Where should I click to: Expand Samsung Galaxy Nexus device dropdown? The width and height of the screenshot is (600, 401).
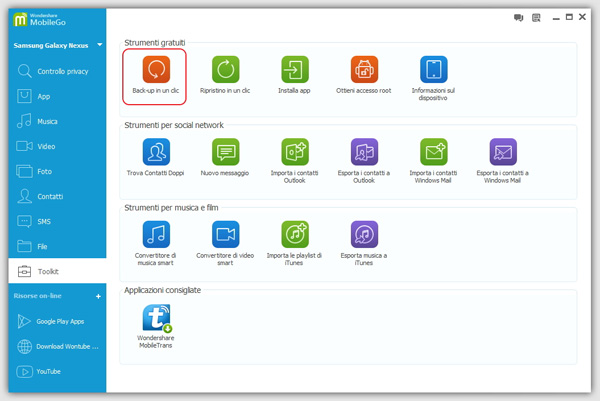click(x=100, y=45)
